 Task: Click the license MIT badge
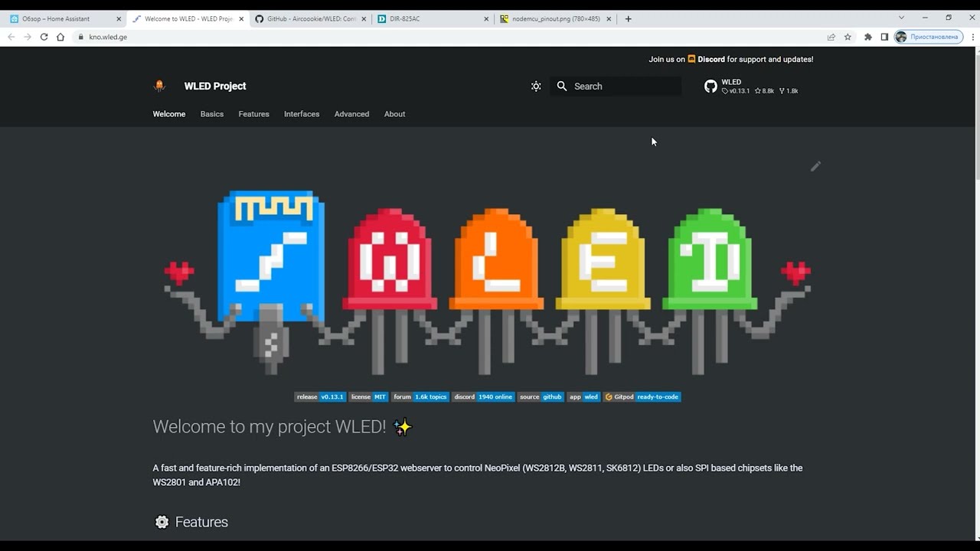(368, 396)
